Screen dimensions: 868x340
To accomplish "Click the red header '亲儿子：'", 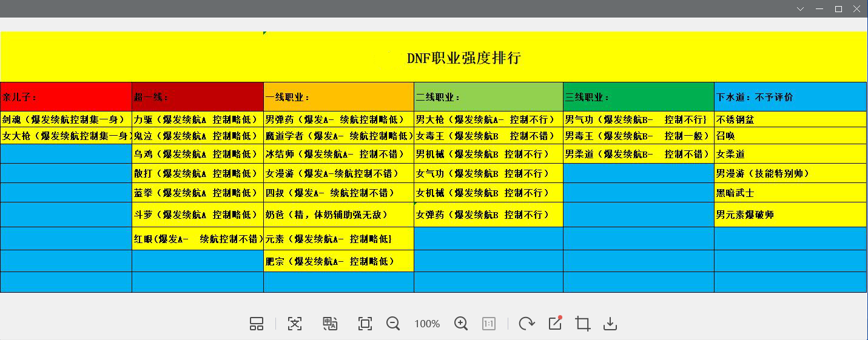I will coord(66,97).
